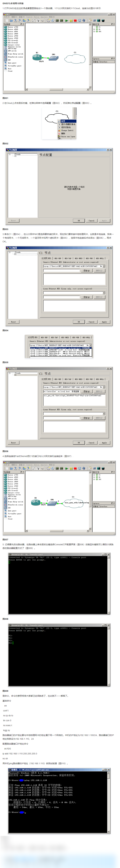Click upper 添加(A) button in figure 004
Screen dimensions: 120x868
point(87,271)
